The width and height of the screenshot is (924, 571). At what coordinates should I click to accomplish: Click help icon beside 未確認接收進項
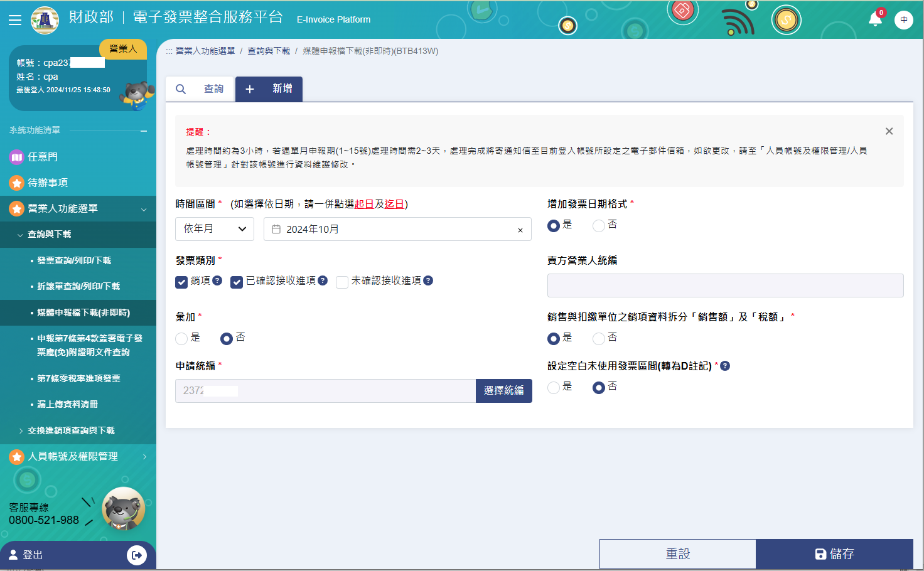coord(428,280)
